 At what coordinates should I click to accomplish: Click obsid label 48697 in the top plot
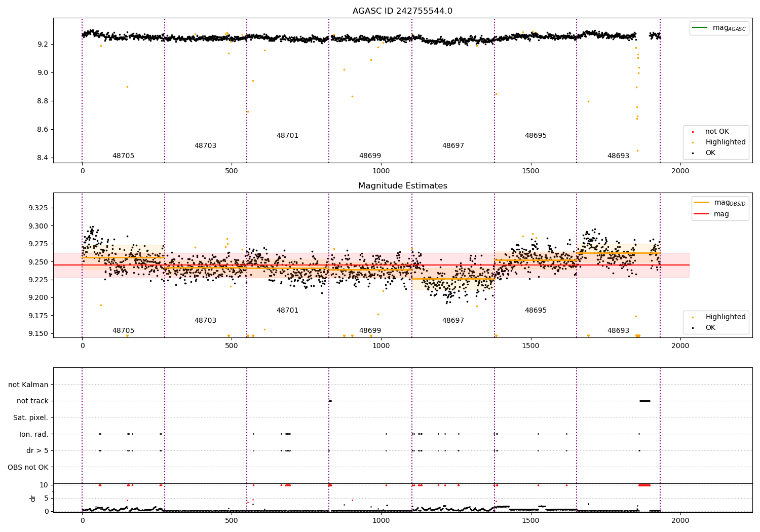coord(453,146)
